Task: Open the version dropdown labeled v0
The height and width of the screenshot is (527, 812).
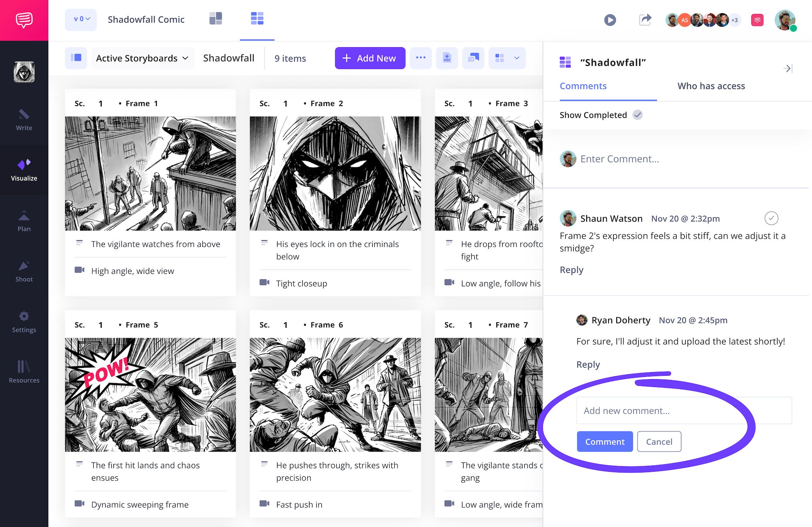Action: tap(80, 19)
